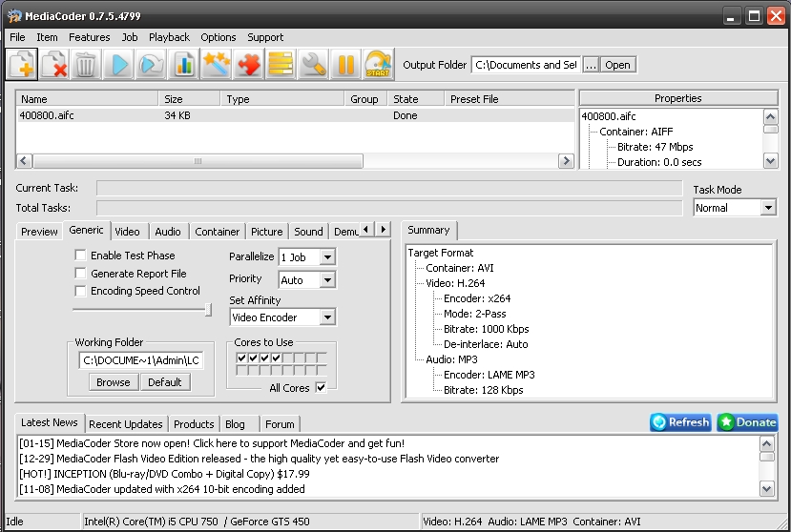Click the file list horizontal scrollbar thumb
Viewport: 791px width, 532px height.
[198, 161]
